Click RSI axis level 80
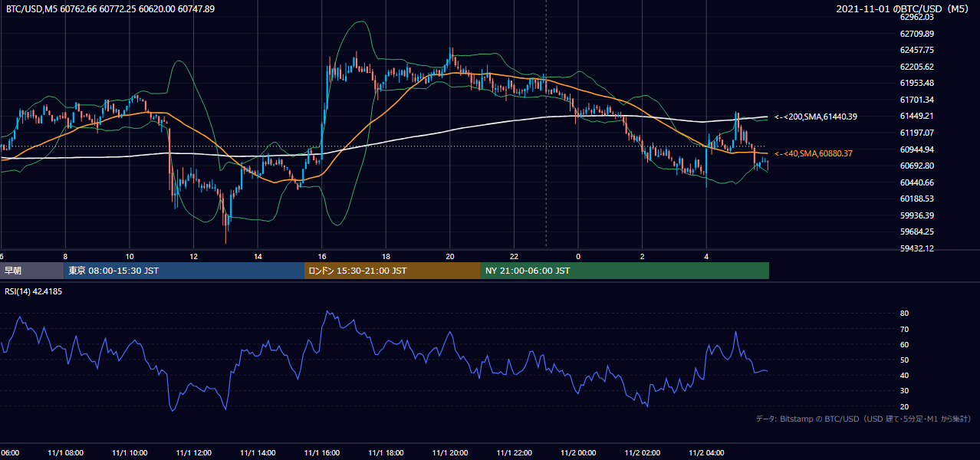Viewport: 980px width, 460px height. tap(904, 314)
